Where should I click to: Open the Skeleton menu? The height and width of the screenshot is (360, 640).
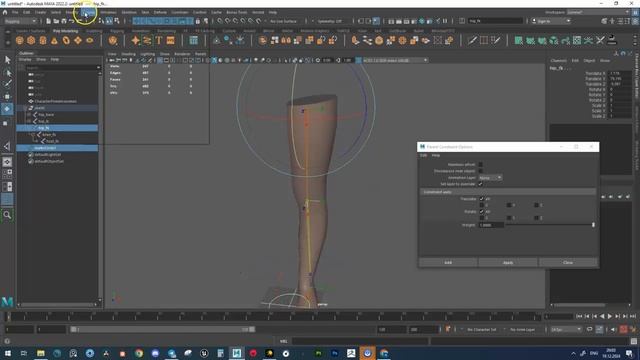(x=129, y=12)
